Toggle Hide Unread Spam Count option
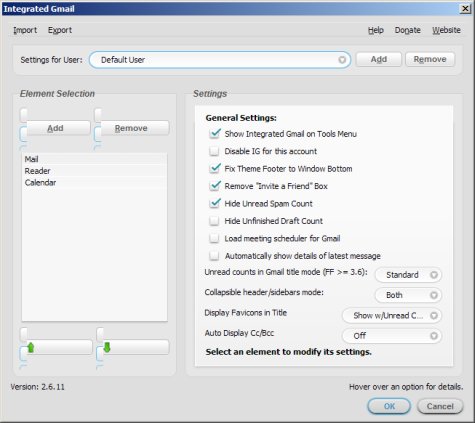The height and width of the screenshot is (423, 475). point(214,203)
